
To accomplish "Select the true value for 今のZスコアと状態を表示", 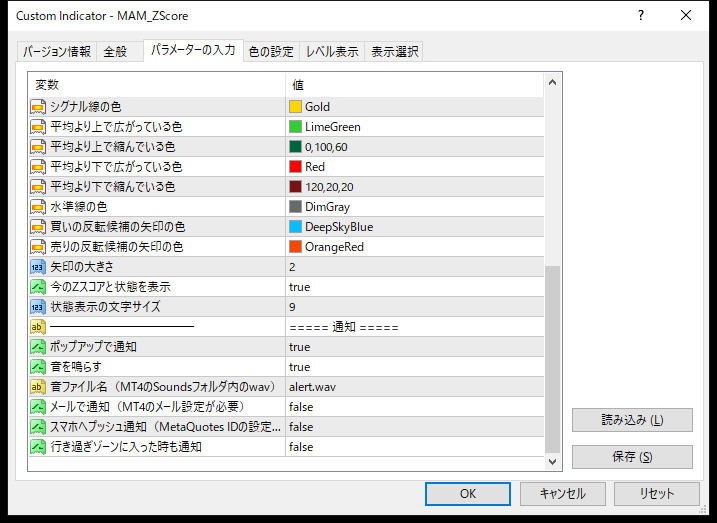I will coord(415,287).
